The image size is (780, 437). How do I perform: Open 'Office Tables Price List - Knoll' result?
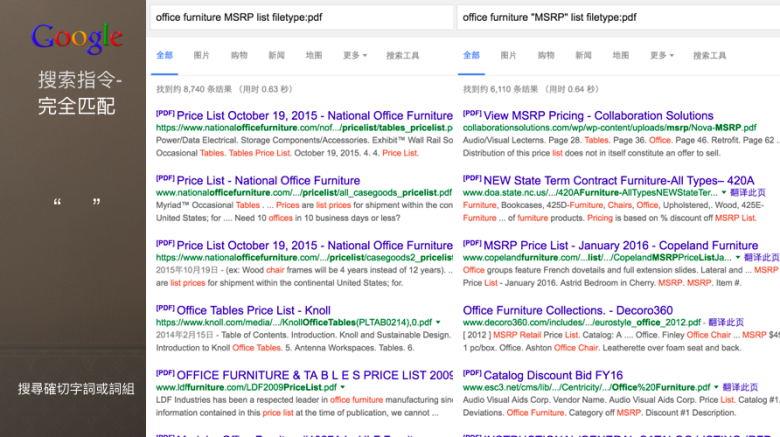point(253,310)
